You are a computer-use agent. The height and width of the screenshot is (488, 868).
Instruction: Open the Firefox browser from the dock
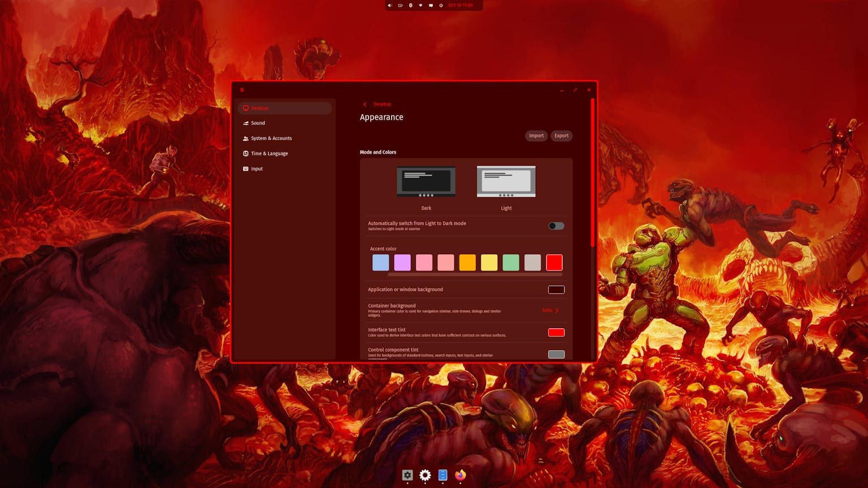[461, 475]
